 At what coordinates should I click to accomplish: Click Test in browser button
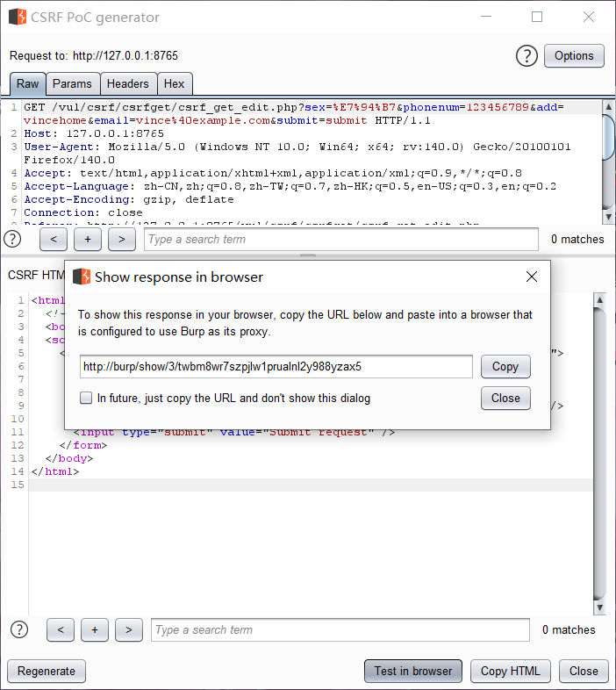pos(413,671)
